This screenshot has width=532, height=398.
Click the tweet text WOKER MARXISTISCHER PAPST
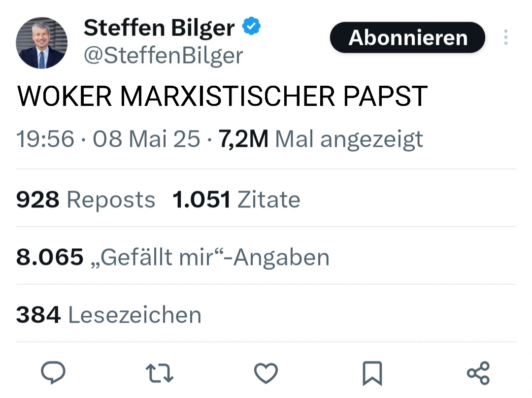tap(222, 96)
